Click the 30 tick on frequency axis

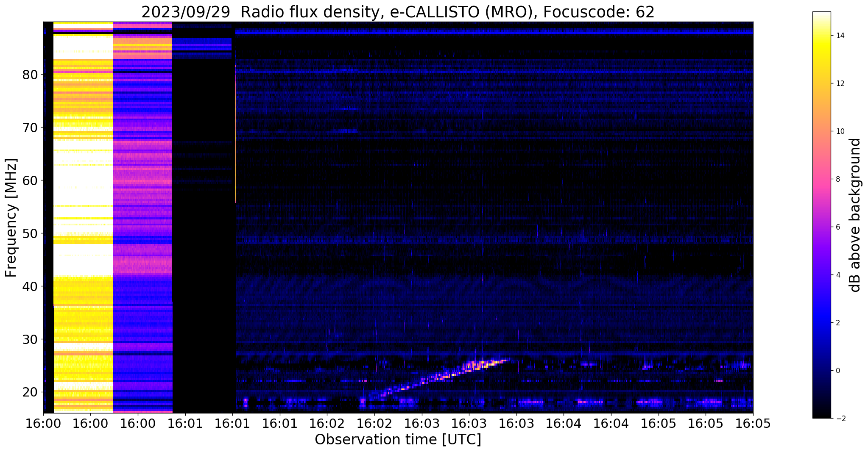tap(31, 339)
